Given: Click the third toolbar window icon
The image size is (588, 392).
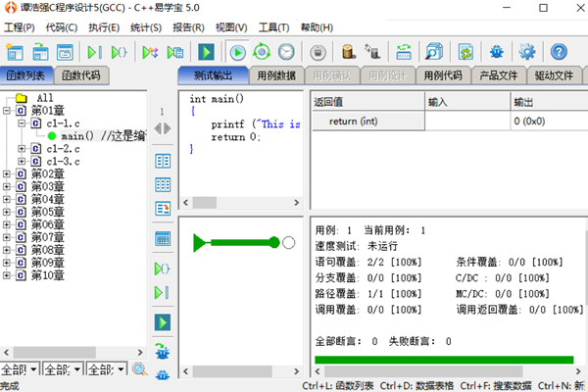Looking at the screenshot, I should tap(65, 52).
